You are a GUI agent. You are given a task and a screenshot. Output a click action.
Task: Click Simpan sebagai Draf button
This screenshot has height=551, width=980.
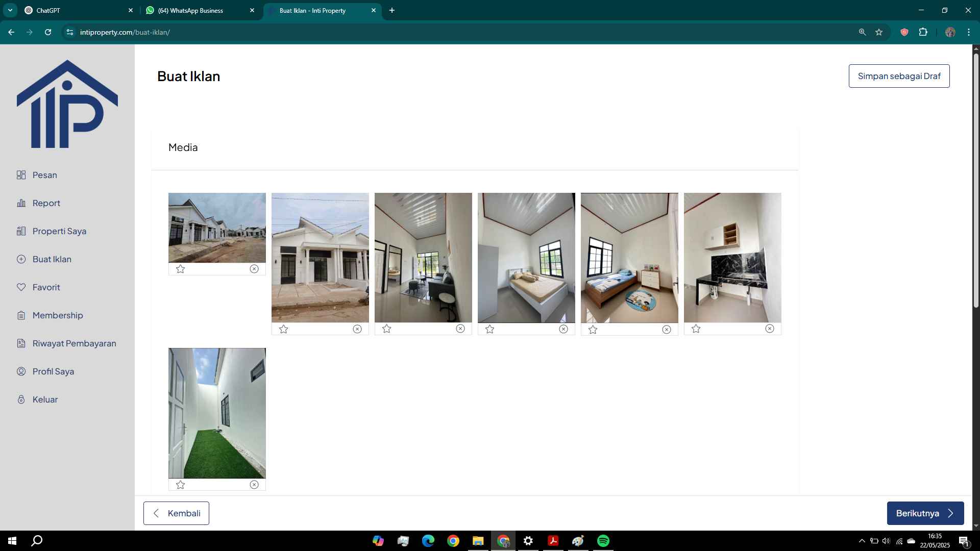pyautogui.click(x=899, y=76)
